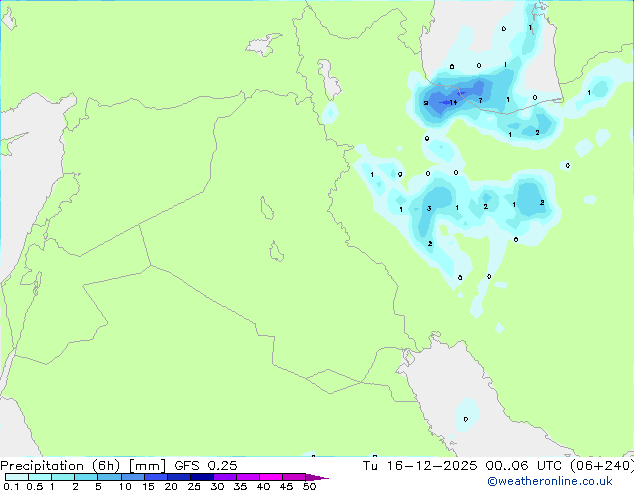Click the '3' precipitation value on the map
This screenshot has height=490, width=634.
429,208
